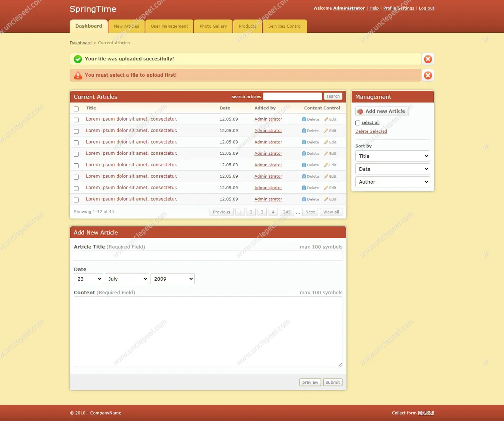The image size is (504, 421).
Task: Delete the second article in the list
Action: pos(310,131)
